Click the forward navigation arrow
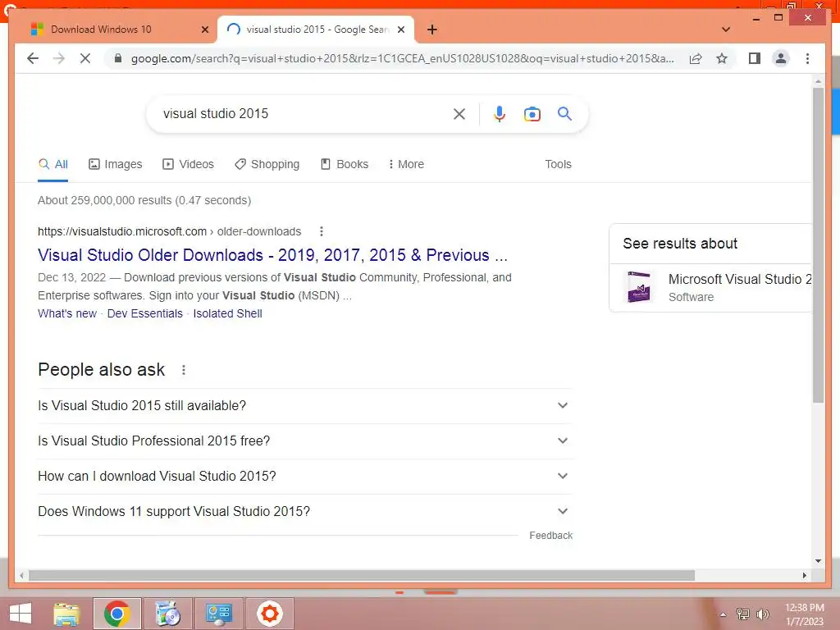 [59, 58]
